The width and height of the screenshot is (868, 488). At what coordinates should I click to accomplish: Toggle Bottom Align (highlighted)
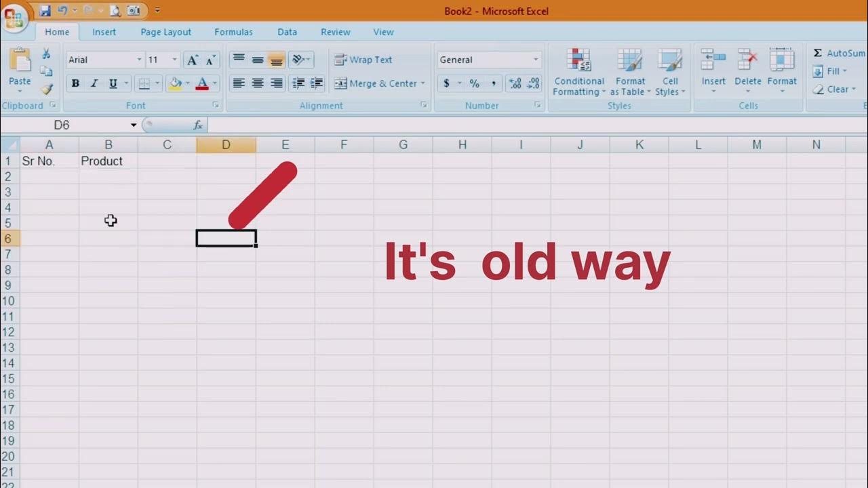tap(276, 60)
